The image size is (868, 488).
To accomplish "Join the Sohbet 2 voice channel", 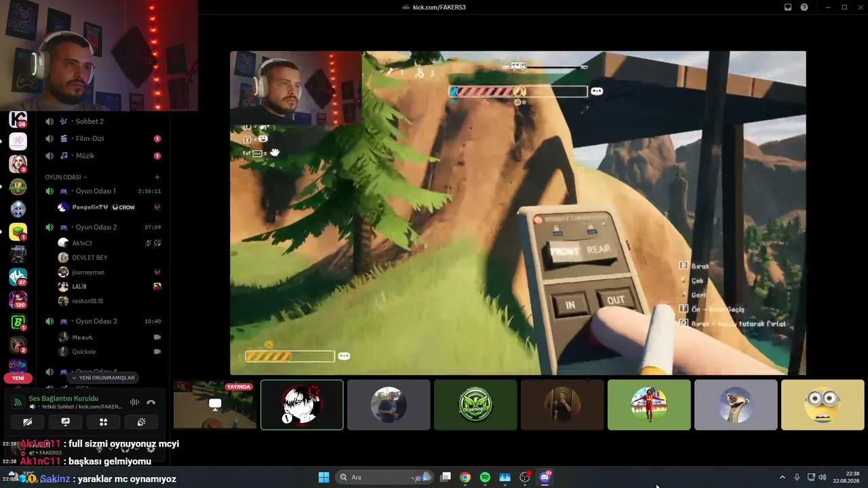I will [x=103, y=121].
